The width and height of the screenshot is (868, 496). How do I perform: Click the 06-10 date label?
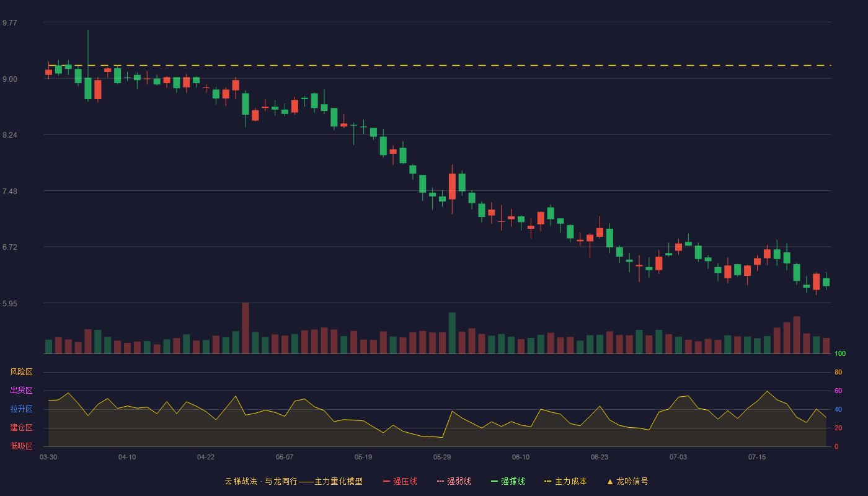521,457
